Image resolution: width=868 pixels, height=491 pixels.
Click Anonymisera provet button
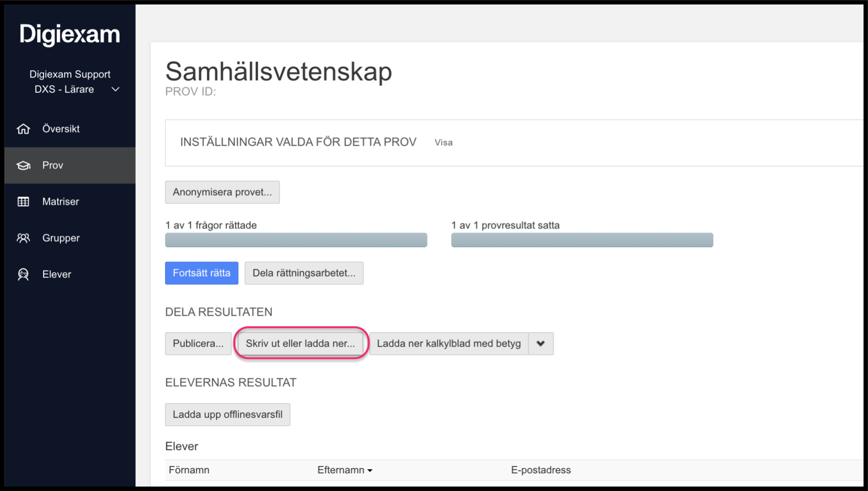[222, 192]
